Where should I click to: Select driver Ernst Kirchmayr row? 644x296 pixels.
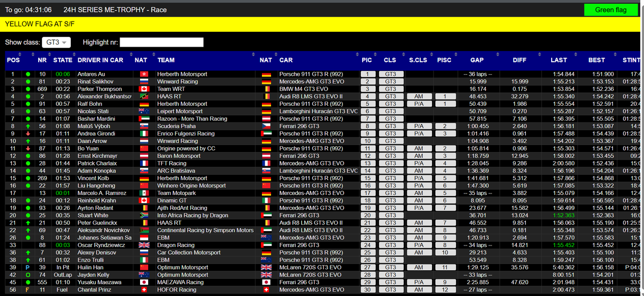click(322, 156)
